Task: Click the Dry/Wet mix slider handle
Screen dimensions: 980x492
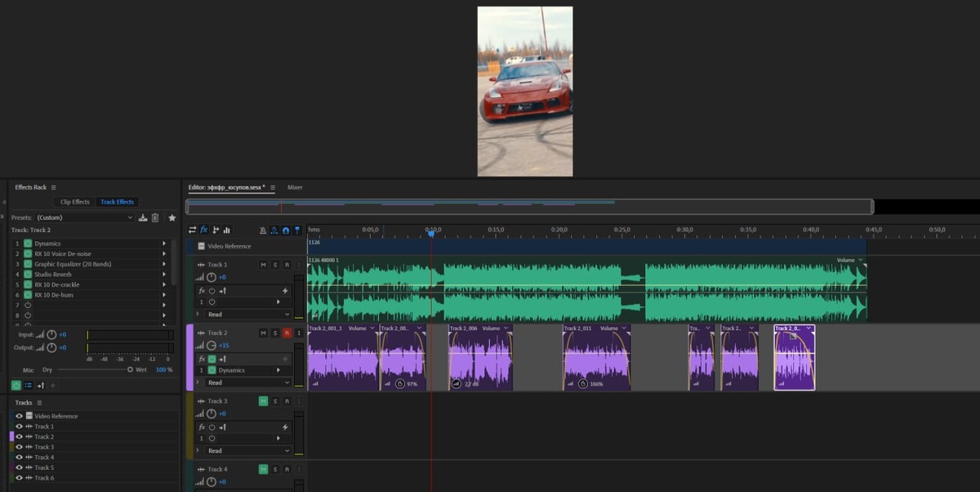Action: (130, 369)
